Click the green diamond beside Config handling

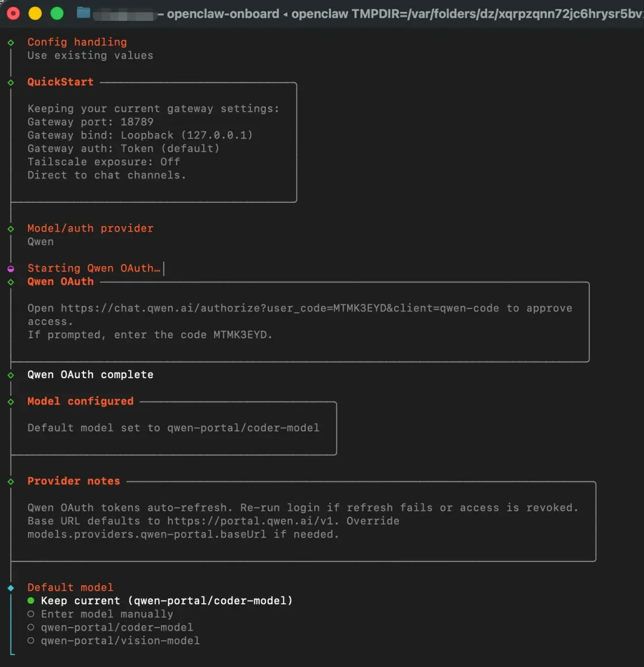[x=11, y=42]
